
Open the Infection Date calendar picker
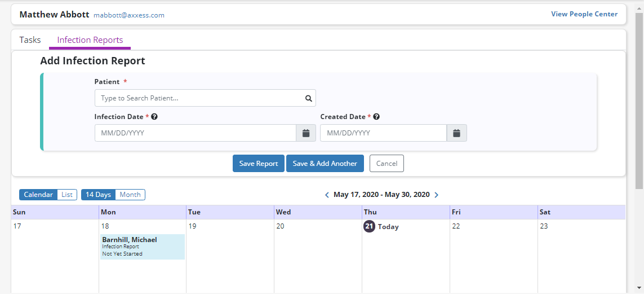tap(305, 133)
